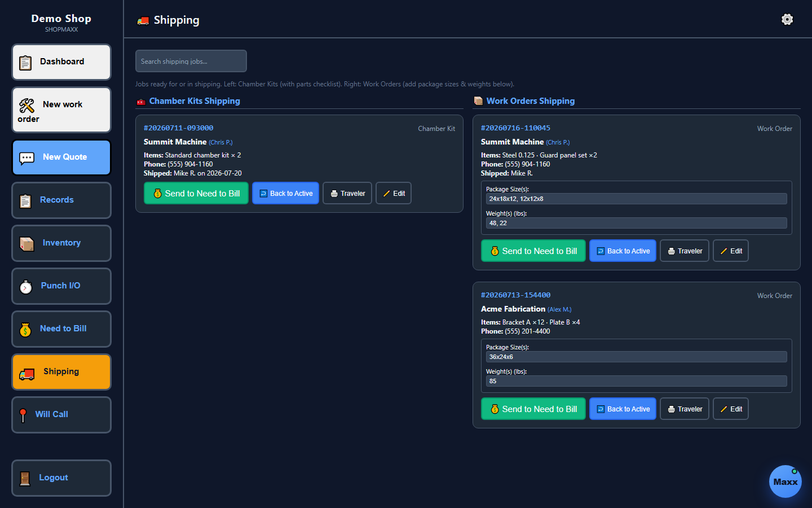The width and height of the screenshot is (812, 508).
Task: Click Chamber Kits Shipping heading
Action: [195, 101]
